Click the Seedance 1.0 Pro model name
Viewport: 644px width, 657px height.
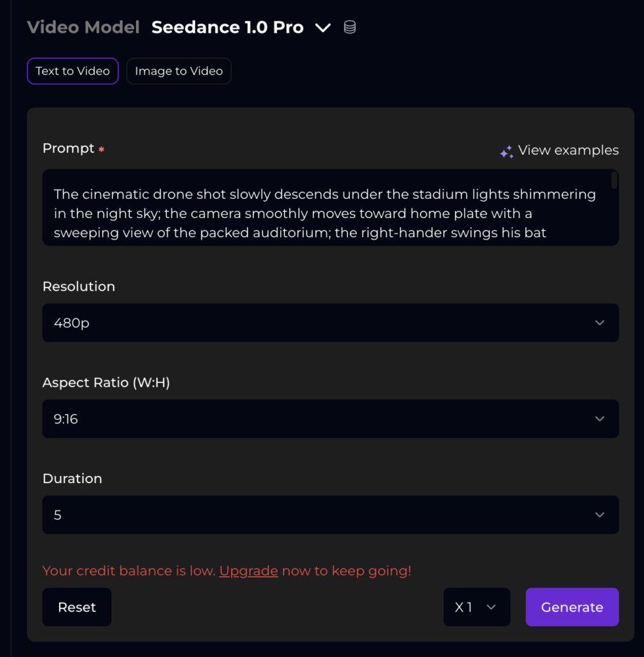tap(227, 27)
